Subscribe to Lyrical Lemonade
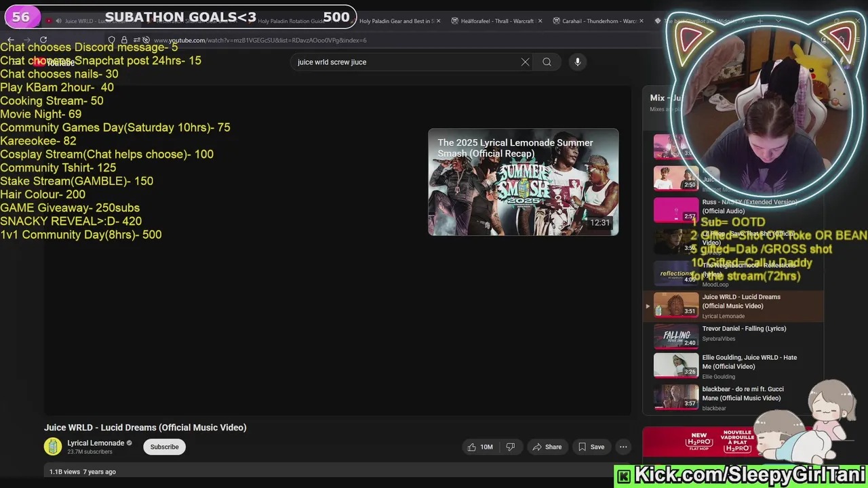868x488 pixels. [164, 447]
